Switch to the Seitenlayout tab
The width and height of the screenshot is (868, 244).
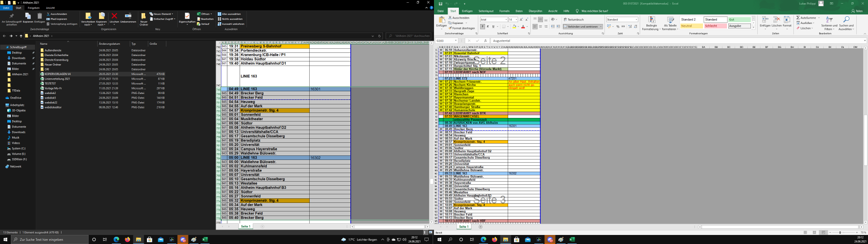click(486, 11)
